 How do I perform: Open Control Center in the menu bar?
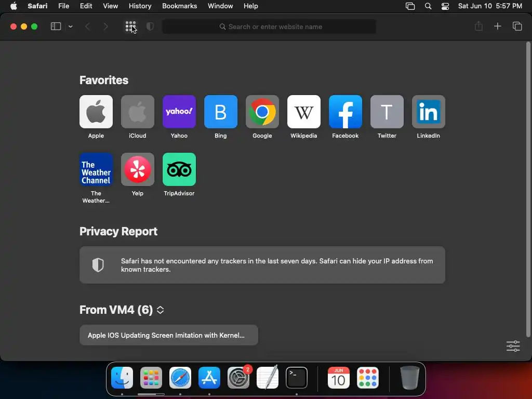(x=445, y=6)
